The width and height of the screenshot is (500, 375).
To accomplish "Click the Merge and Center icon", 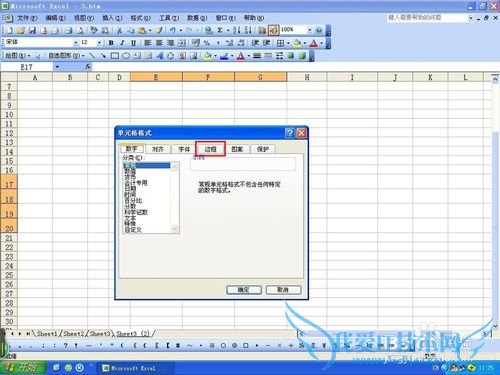I will coord(182,43).
